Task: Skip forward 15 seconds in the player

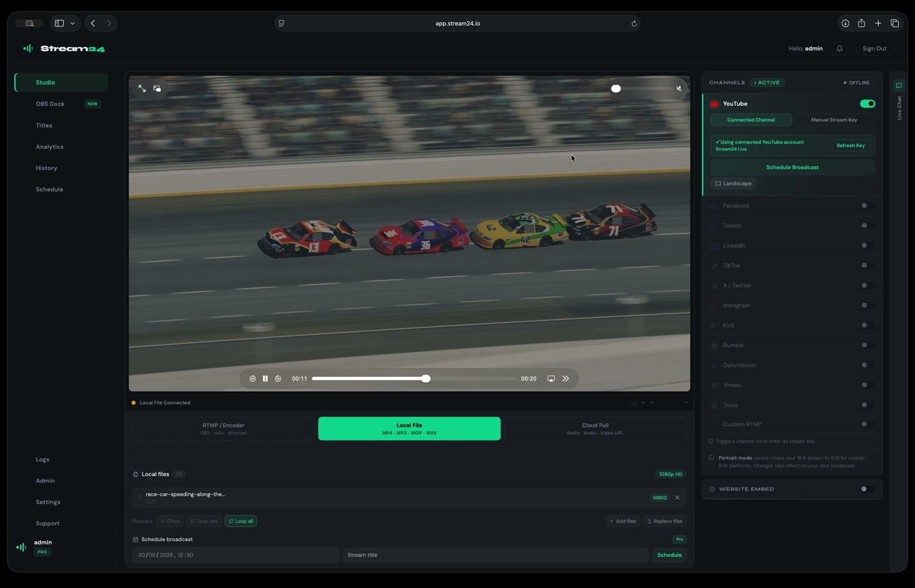Action: [278, 379]
